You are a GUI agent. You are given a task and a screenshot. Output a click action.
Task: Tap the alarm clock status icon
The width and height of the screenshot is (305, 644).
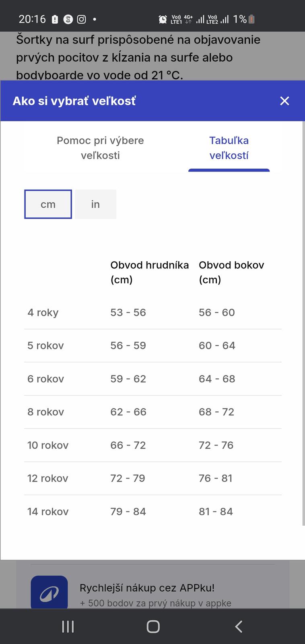click(x=163, y=19)
